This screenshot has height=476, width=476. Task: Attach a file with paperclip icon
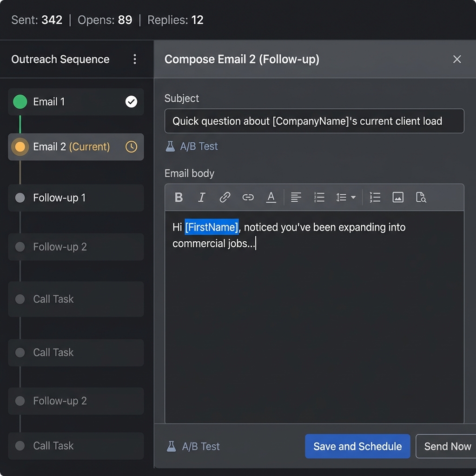[225, 197]
